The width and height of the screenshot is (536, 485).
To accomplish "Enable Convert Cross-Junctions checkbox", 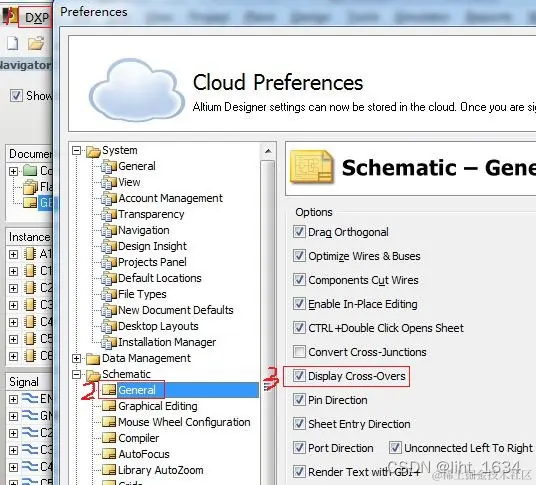I will 299,351.
